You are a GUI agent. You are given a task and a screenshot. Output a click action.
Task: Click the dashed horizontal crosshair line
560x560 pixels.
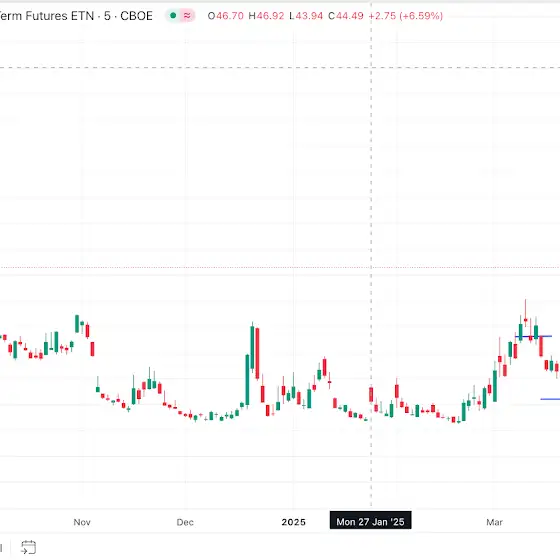coord(280,67)
